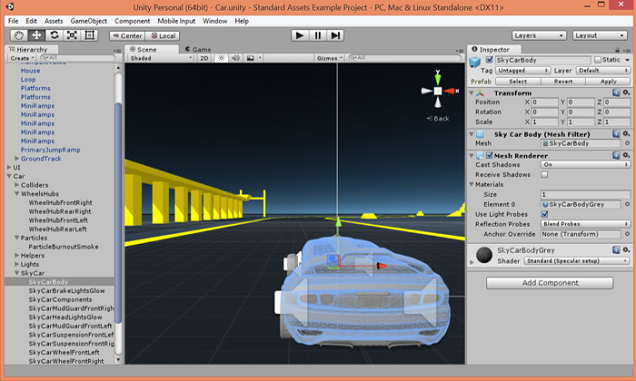Image resolution: width=636 pixels, height=381 pixels.
Task: Open the Layers dropdown
Action: point(539,36)
